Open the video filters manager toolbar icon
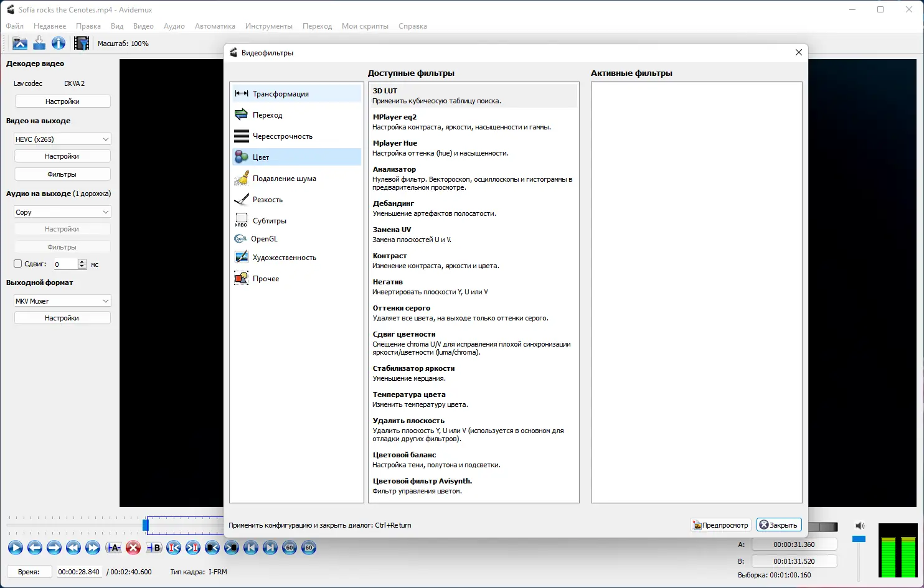Screen dimensions: 924x588 pyautogui.click(x=81, y=43)
